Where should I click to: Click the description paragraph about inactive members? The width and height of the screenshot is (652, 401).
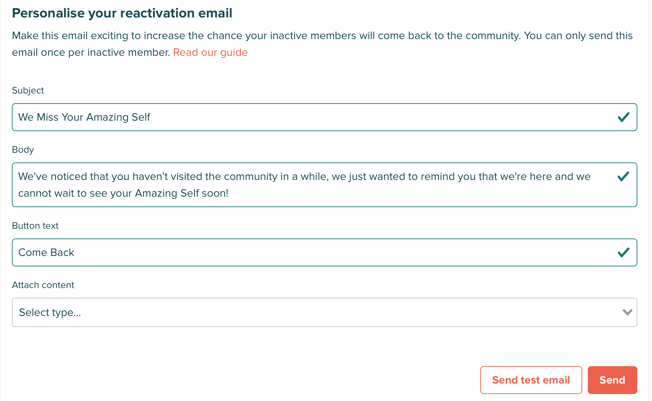(322, 44)
